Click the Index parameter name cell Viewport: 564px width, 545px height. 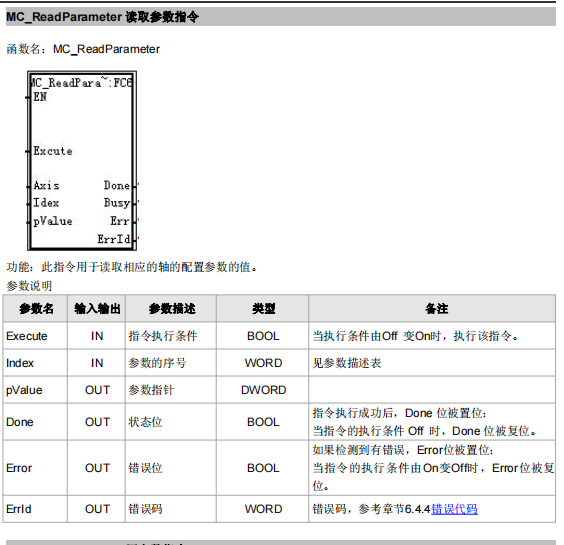tap(36, 363)
